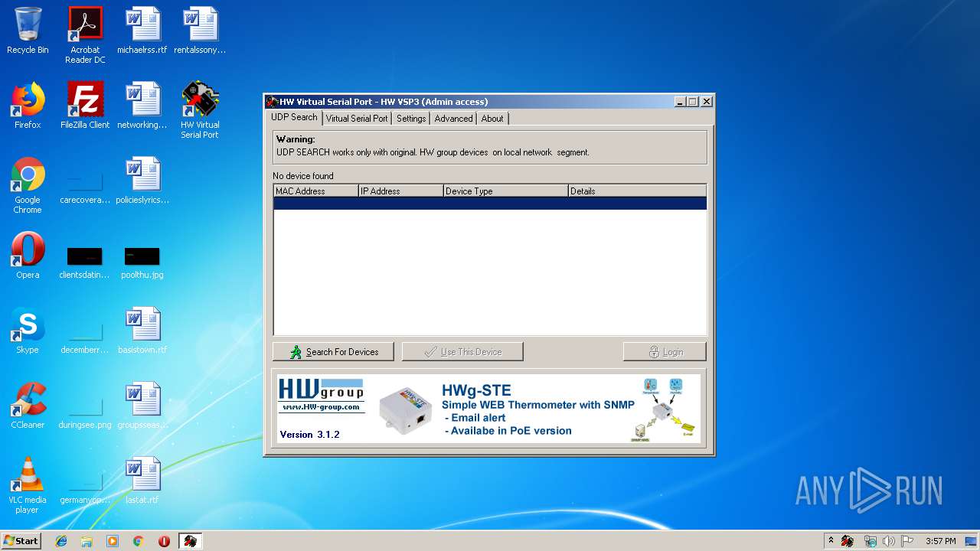Minimize the HW Virtual Serial Port window

(x=680, y=102)
